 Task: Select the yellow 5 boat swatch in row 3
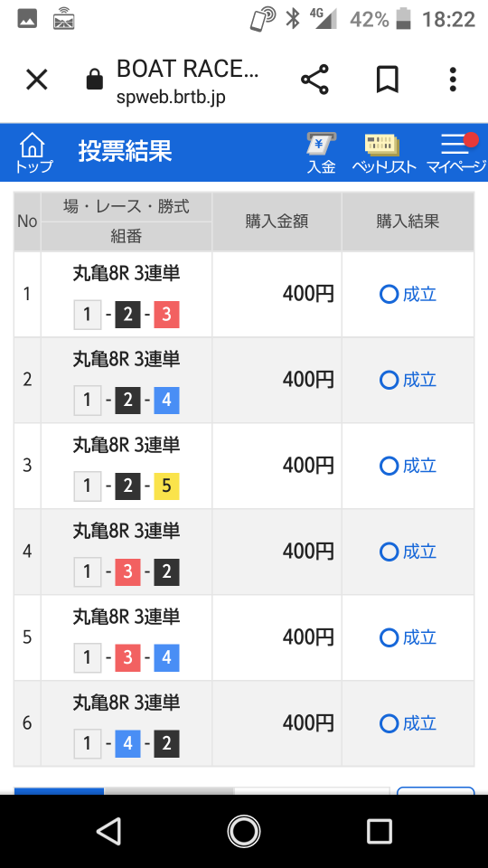coord(166,486)
